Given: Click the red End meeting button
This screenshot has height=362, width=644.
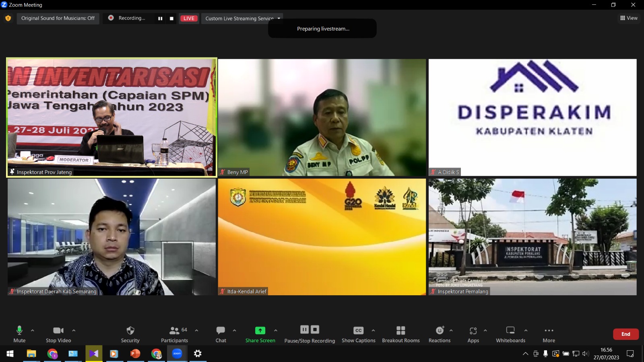Looking at the screenshot, I should [x=625, y=334].
